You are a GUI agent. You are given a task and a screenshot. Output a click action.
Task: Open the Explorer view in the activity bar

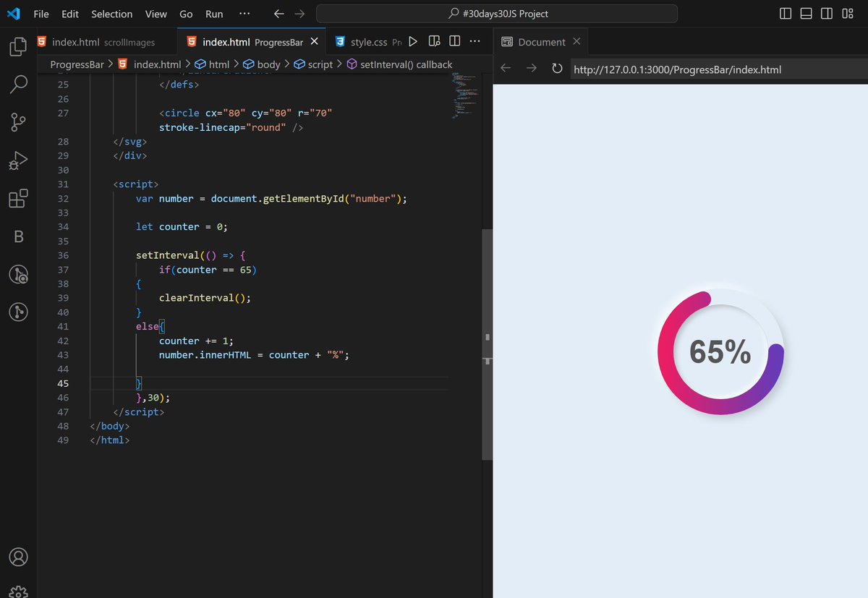coord(18,46)
